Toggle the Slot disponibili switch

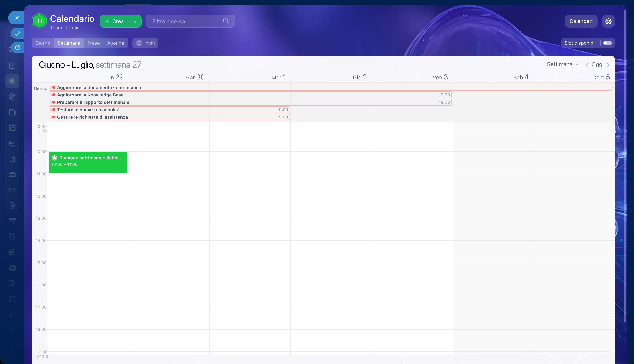[607, 43]
